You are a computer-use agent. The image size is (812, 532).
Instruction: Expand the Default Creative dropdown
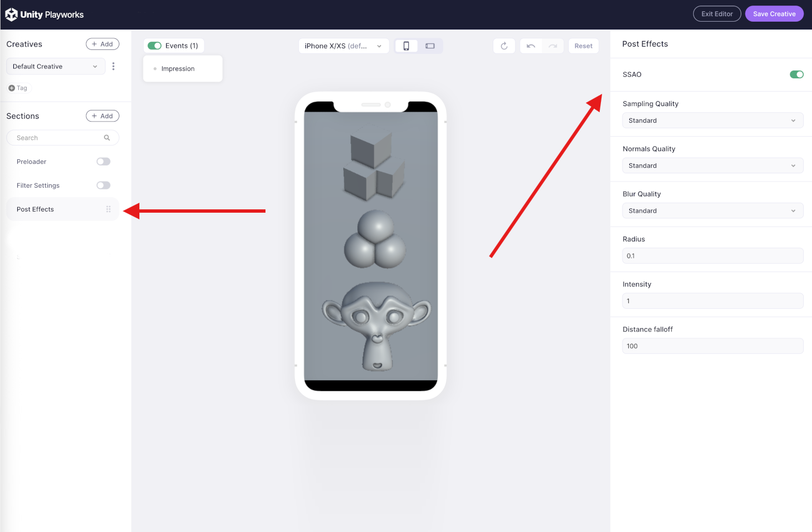point(56,67)
